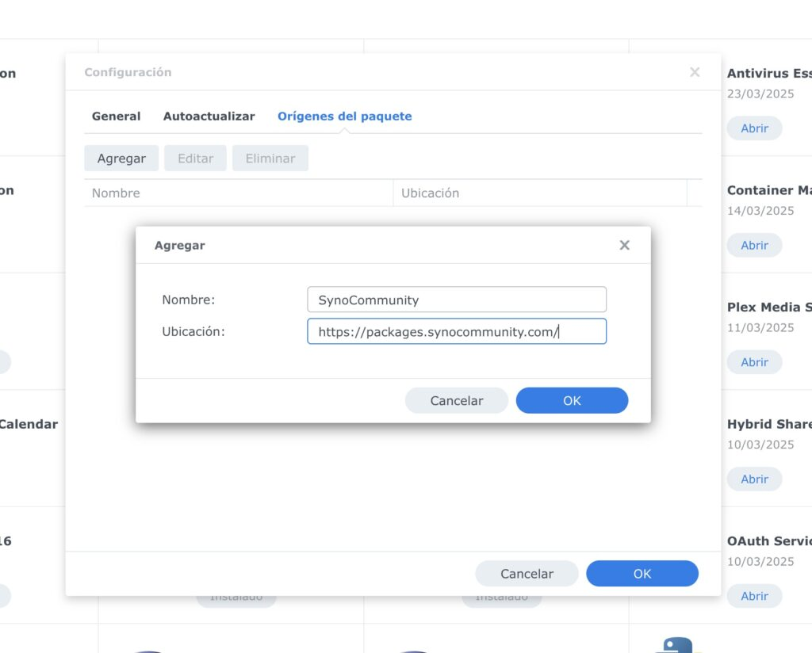
Task: Open OAuth Service with Abrir button
Action: 755,596
